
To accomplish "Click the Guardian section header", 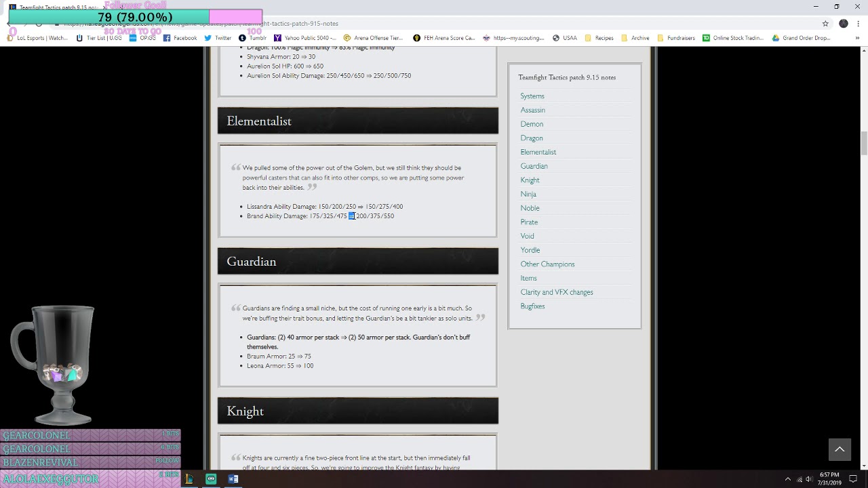I will point(358,262).
